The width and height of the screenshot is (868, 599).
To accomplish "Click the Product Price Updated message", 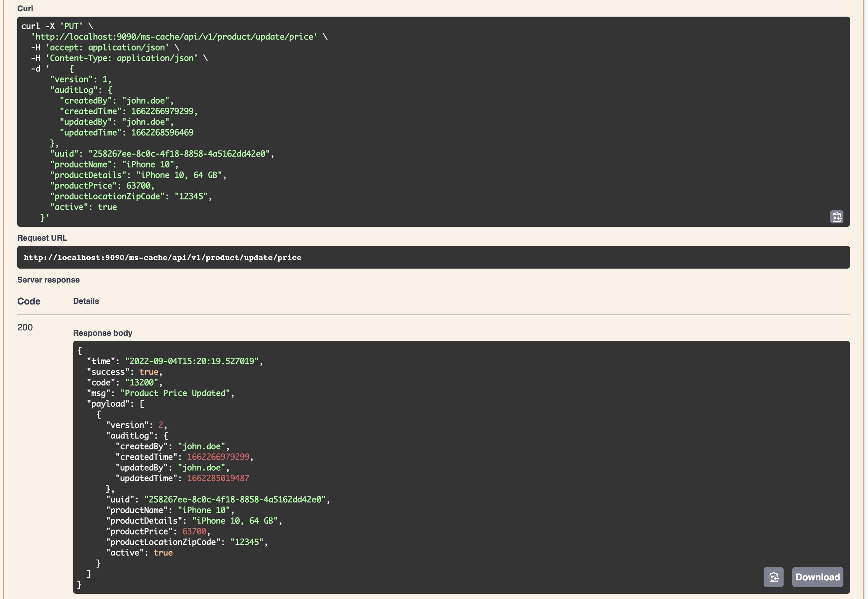I will [175, 393].
